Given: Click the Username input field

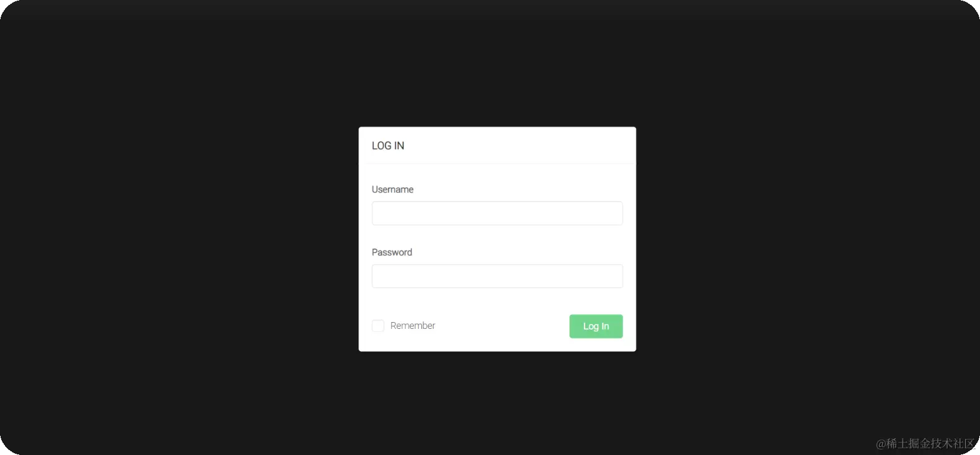Looking at the screenshot, I should pos(497,213).
